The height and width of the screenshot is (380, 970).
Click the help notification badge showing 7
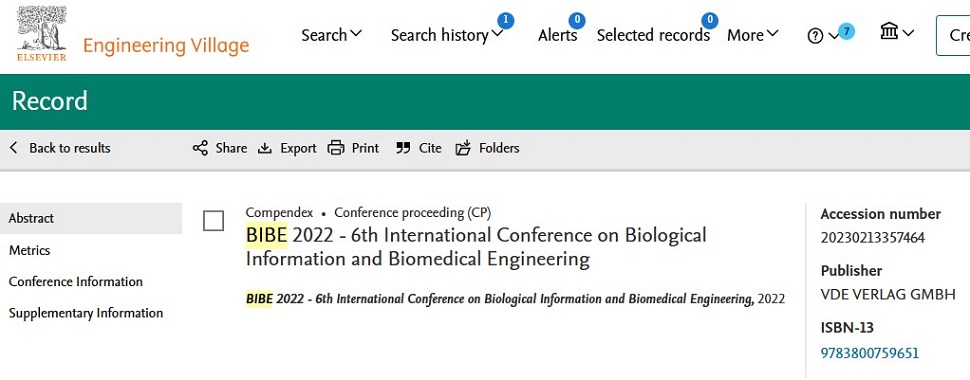(x=846, y=31)
